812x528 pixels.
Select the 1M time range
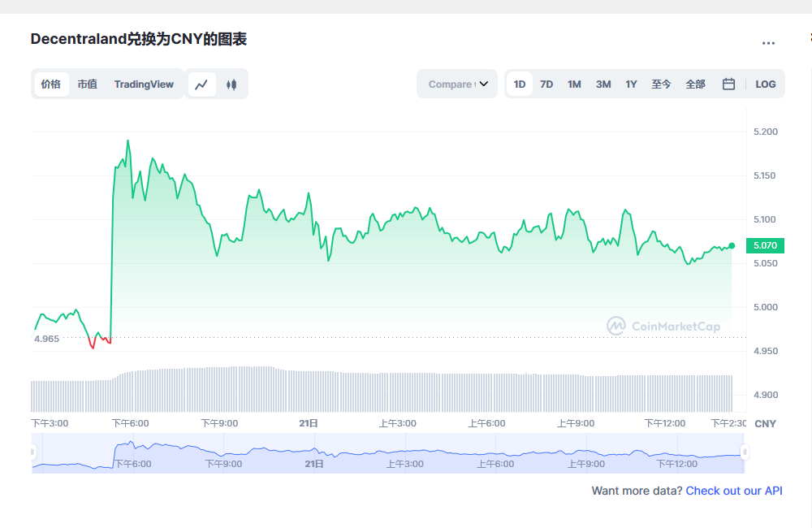click(574, 84)
